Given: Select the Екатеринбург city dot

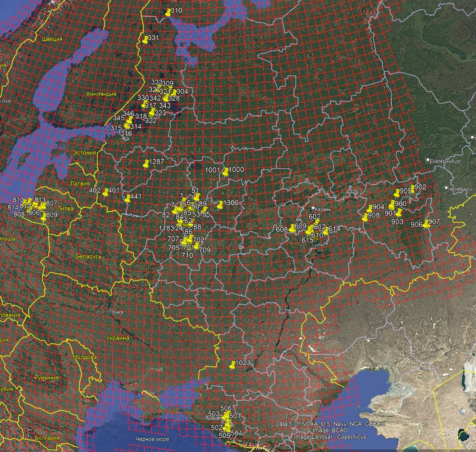Looking at the screenshot, I should tap(428, 160).
